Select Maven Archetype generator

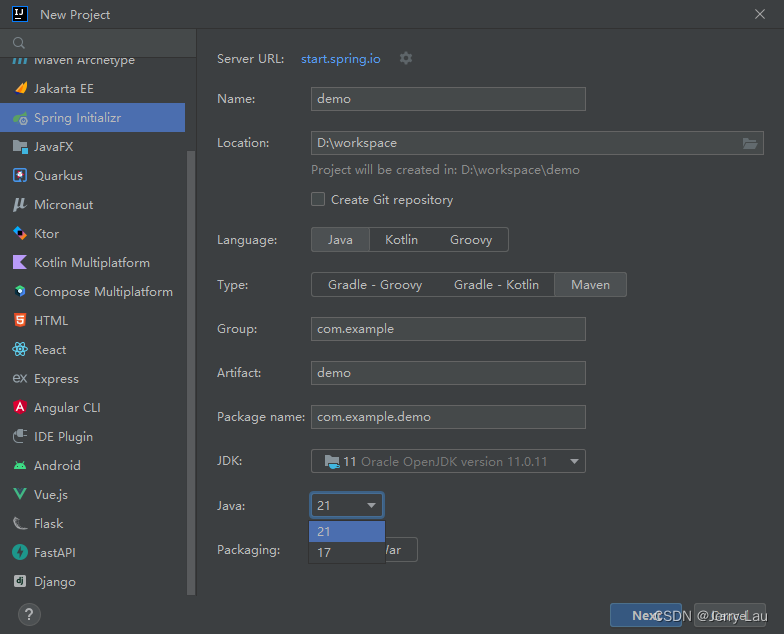tap(92, 62)
